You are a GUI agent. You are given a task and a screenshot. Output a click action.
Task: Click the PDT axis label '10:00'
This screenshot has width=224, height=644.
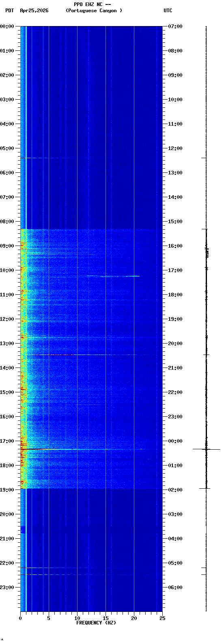(7, 270)
